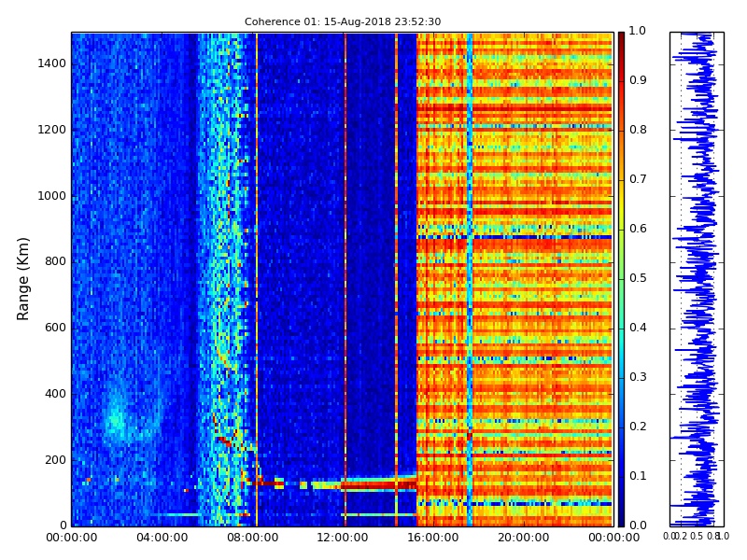The image size is (747, 560).
Task: Click the blue coherence profile line plot
Action: click(x=697, y=279)
